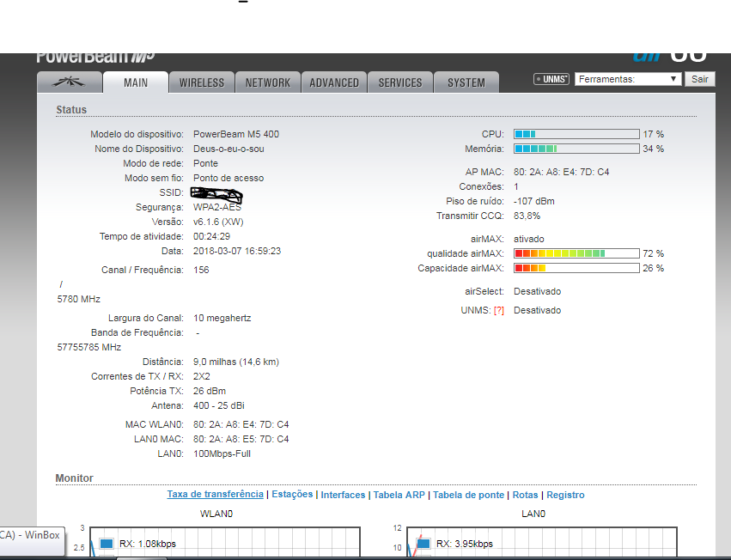The height and width of the screenshot is (560, 731).
Task: Click the channel value 156
Action: coord(201,270)
